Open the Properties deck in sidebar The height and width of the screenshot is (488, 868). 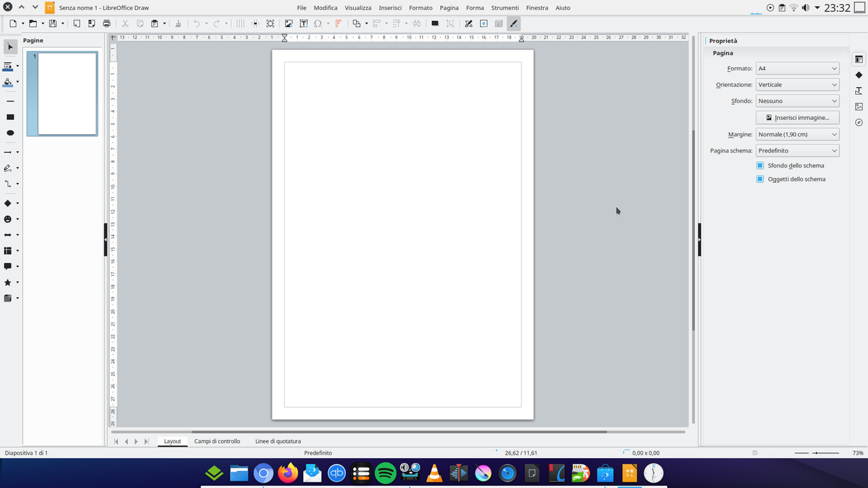point(859,60)
